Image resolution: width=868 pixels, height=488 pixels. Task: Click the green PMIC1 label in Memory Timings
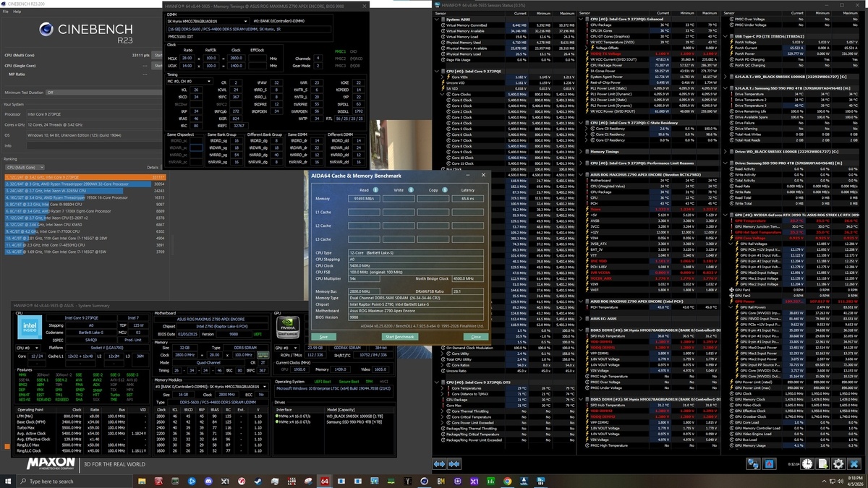(x=340, y=51)
